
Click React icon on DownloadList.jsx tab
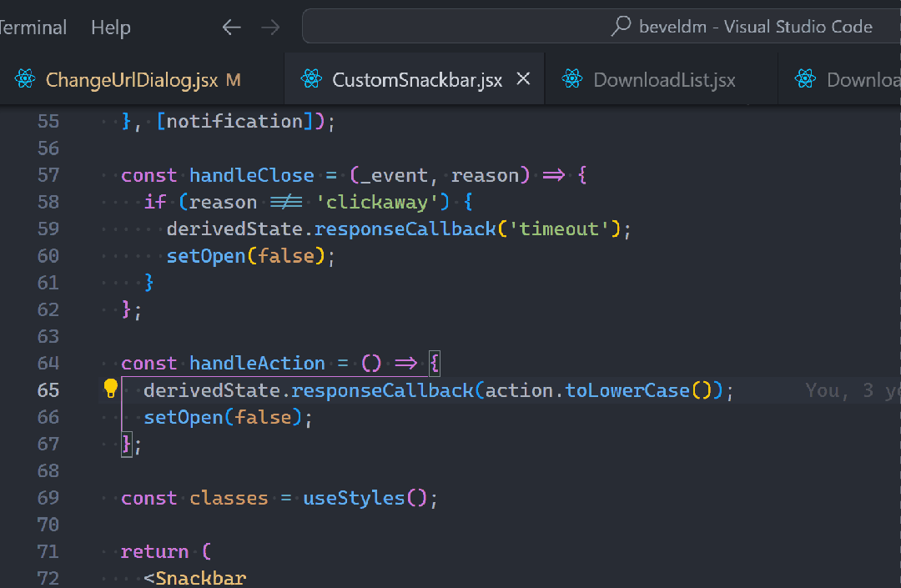coord(572,80)
